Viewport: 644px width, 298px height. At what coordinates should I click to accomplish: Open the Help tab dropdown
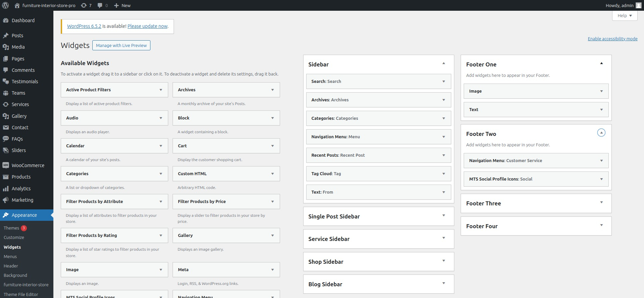coord(625,16)
